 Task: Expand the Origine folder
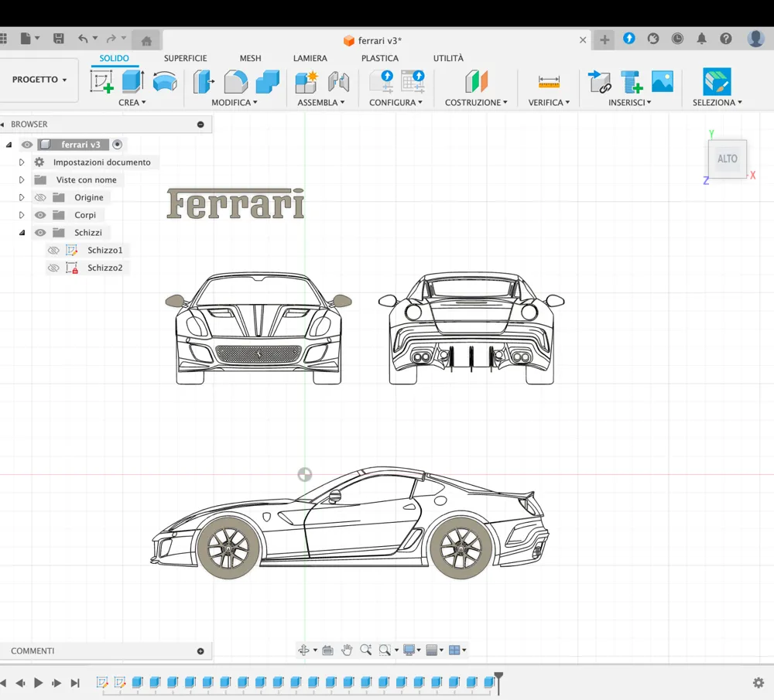[22, 197]
